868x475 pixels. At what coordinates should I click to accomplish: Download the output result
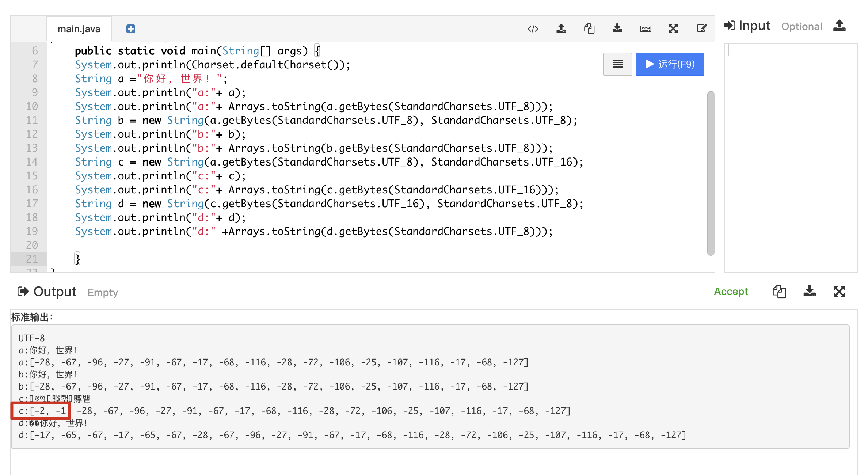pyautogui.click(x=810, y=292)
